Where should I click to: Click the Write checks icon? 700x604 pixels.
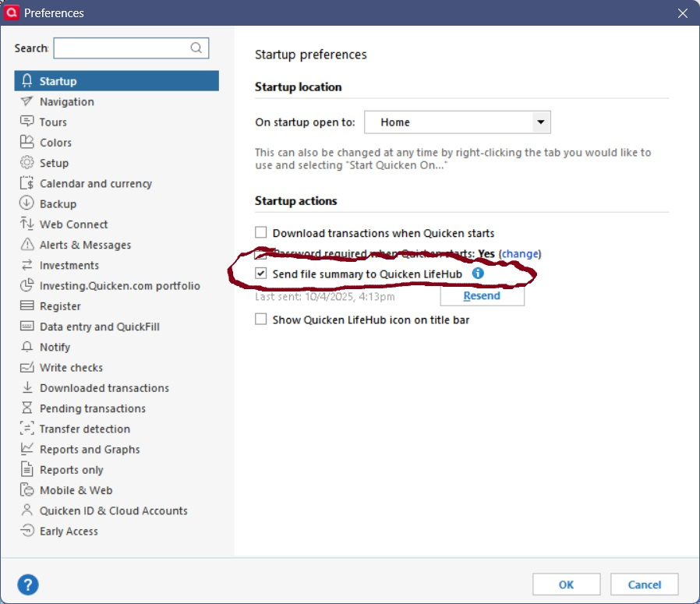[27, 367]
